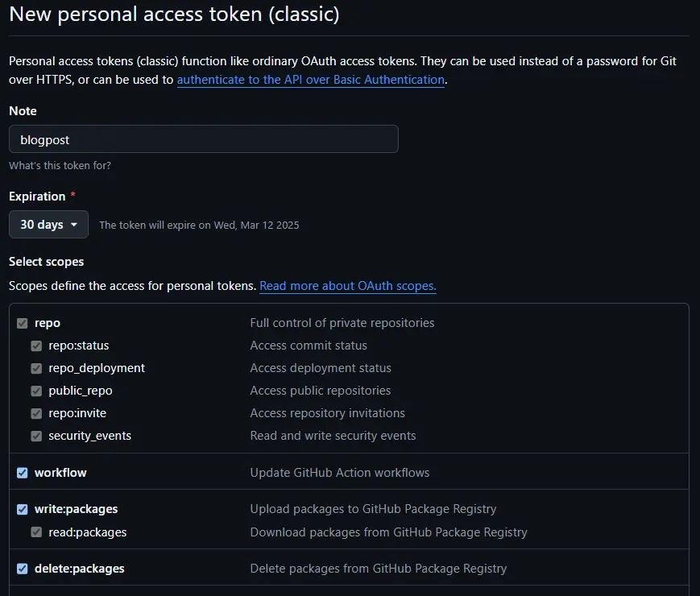Click 'Access commit status' description
The height and width of the screenshot is (596, 700).
tap(309, 346)
